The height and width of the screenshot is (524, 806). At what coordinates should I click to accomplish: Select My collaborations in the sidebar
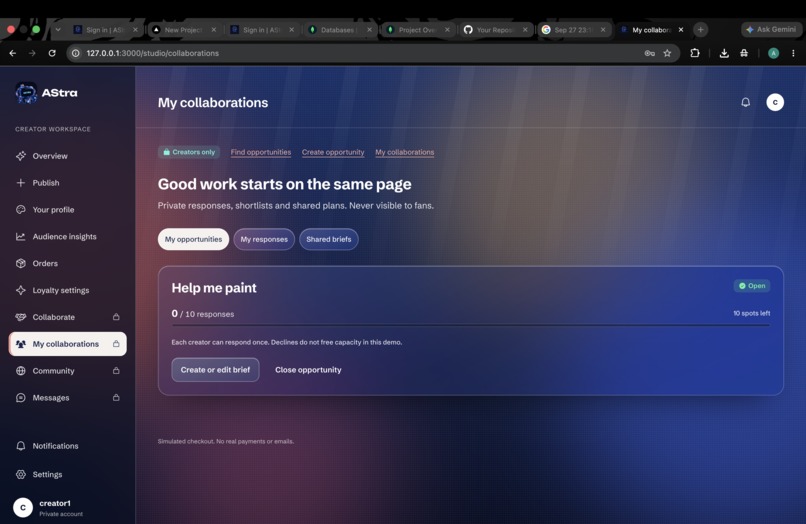(67, 344)
